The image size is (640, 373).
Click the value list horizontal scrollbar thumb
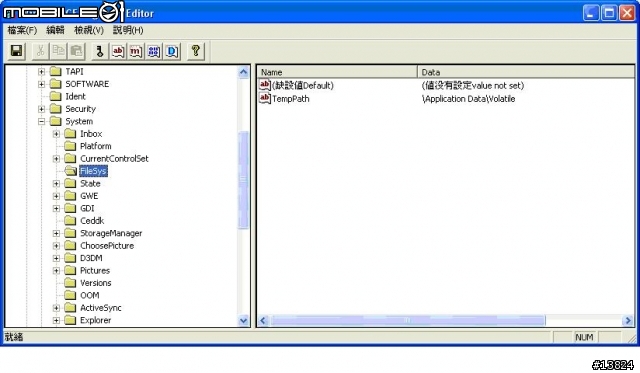408,321
